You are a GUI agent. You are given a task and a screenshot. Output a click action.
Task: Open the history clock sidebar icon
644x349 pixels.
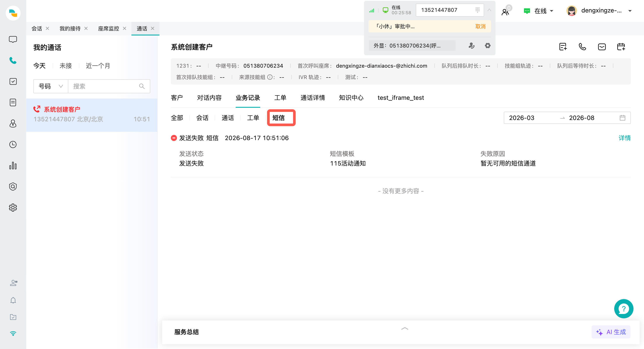(13, 145)
